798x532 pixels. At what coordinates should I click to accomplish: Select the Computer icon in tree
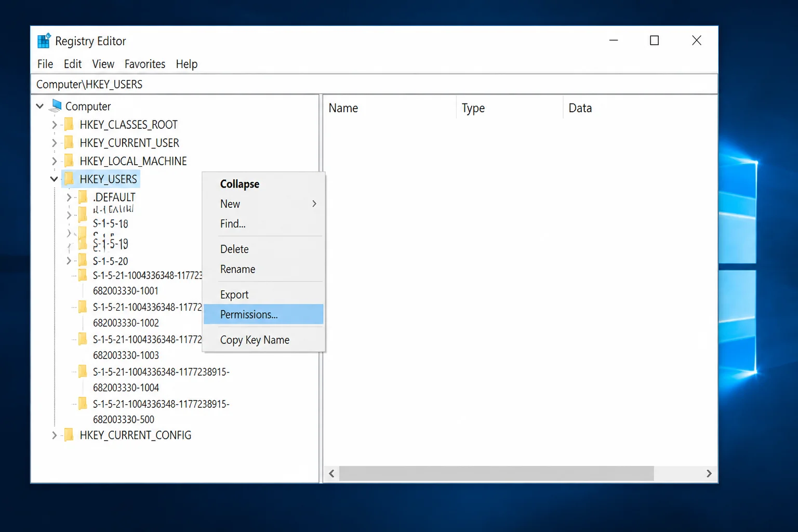tap(56, 106)
